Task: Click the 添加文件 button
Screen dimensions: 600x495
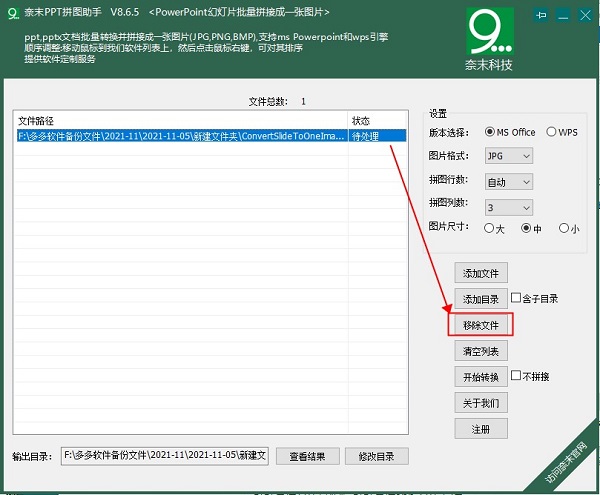Action: (x=481, y=273)
